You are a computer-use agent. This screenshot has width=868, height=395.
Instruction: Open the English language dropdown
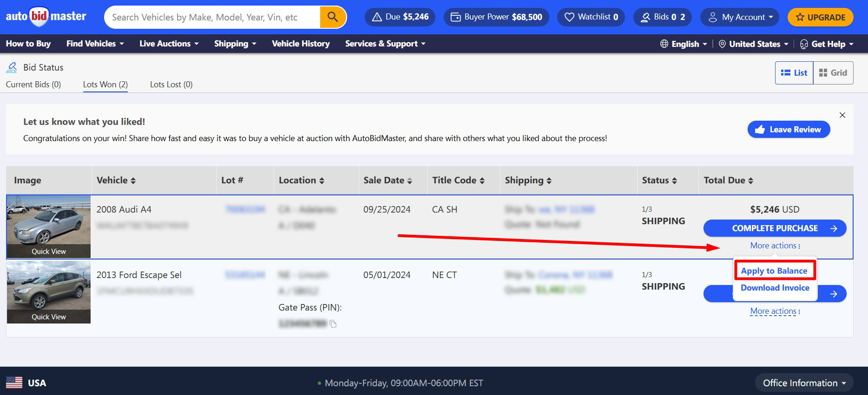684,44
